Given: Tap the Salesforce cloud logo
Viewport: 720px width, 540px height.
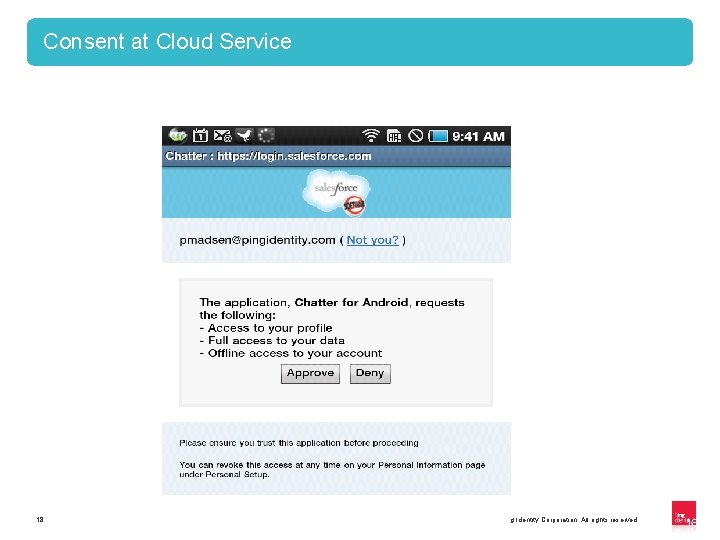Looking at the screenshot, I should (x=336, y=192).
